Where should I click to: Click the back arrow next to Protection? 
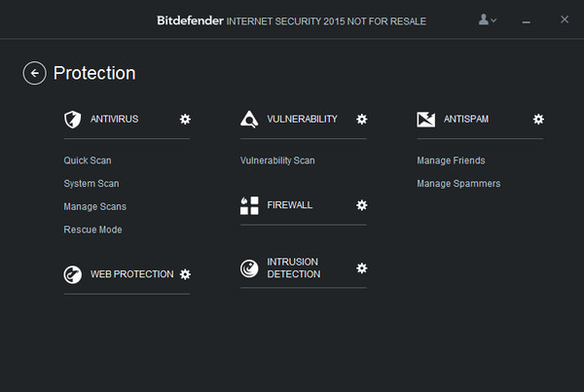point(35,73)
